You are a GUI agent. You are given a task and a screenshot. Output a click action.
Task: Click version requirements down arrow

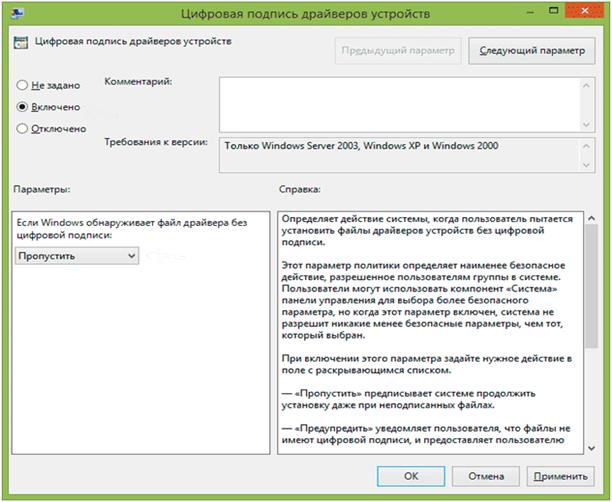click(586, 165)
